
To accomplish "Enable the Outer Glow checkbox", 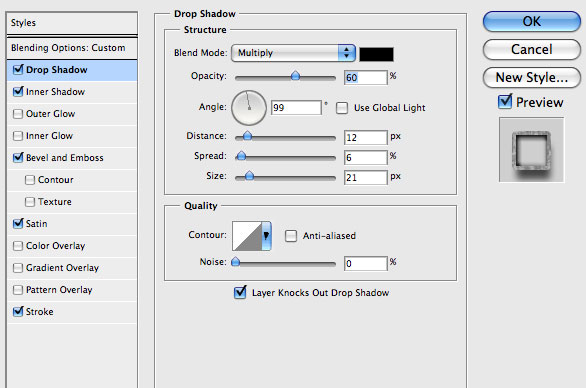I will (x=18, y=114).
